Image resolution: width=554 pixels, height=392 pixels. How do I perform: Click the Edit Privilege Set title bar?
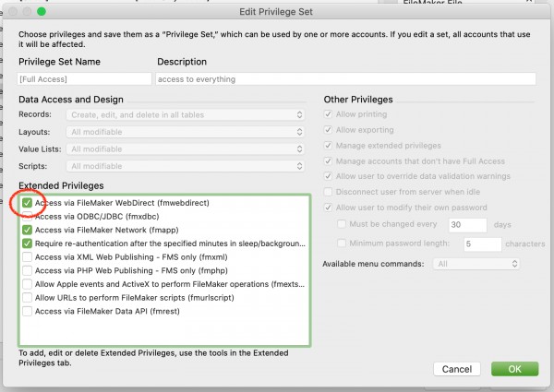276,12
